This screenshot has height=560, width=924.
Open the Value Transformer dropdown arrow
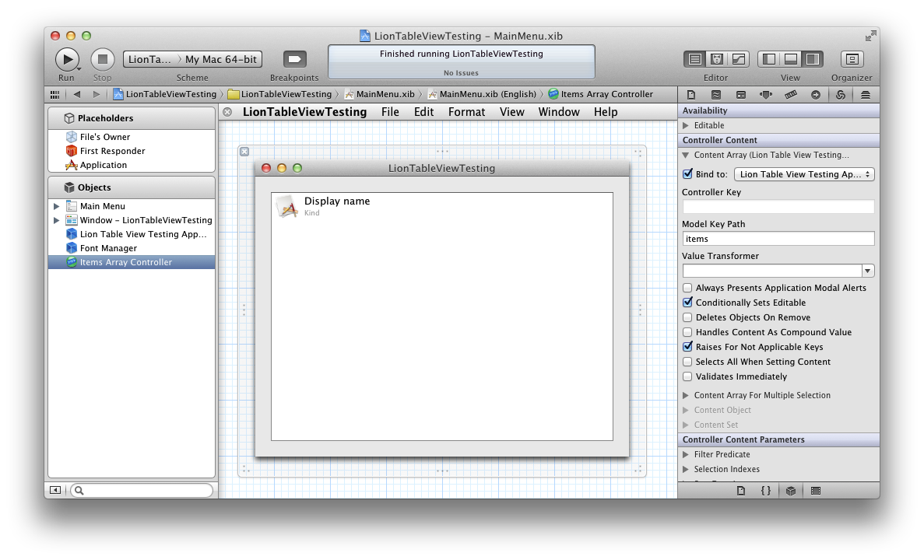click(x=867, y=271)
